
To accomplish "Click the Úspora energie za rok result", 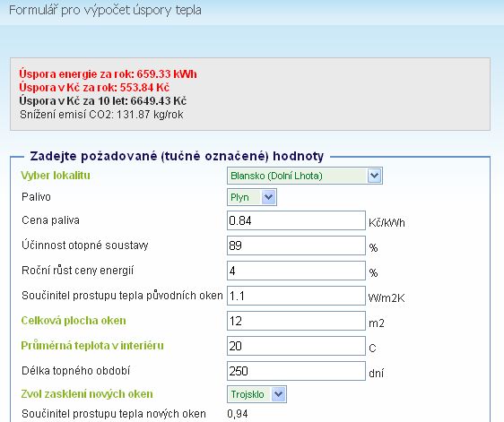I will click(x=108, y=73).
